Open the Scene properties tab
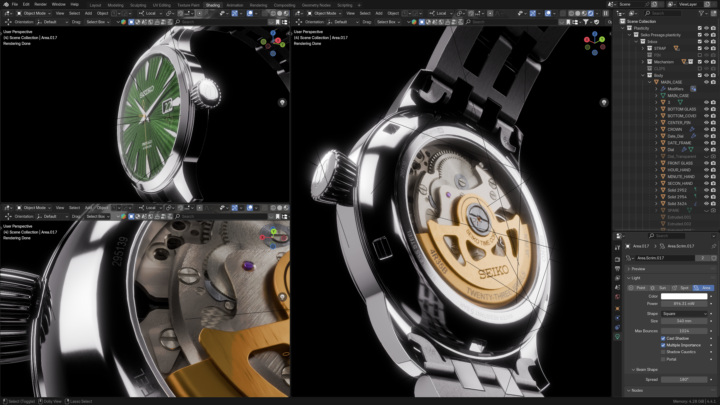 (618, 287)
